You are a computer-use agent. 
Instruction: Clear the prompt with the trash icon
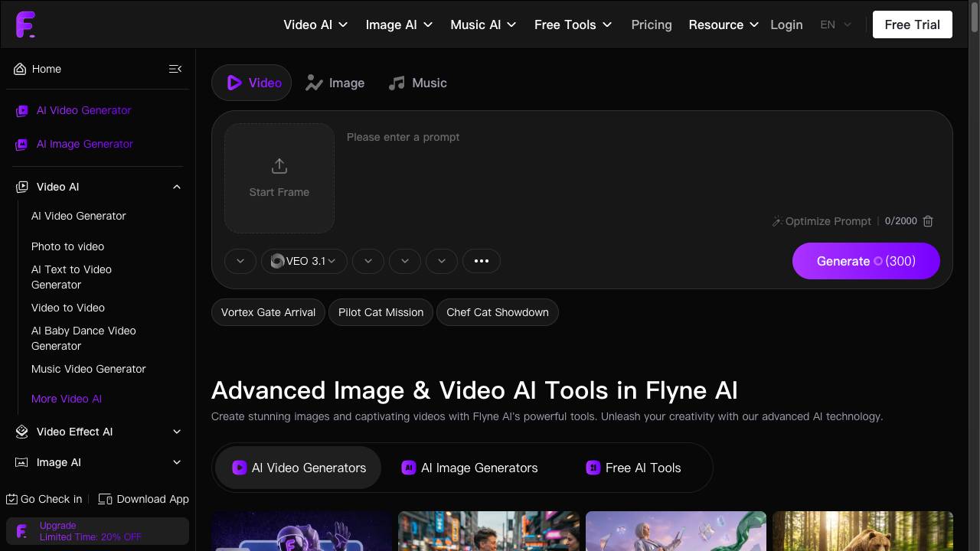(x=928, y=221)
